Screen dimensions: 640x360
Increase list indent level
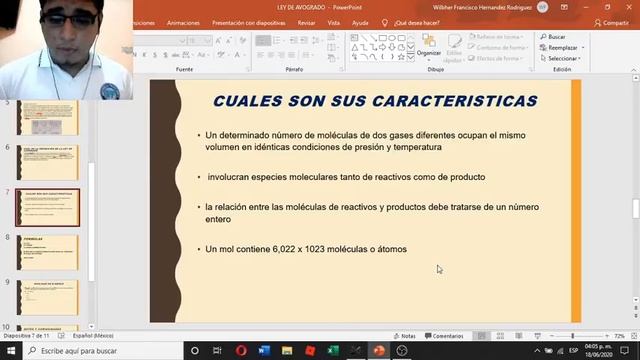pyautogui.click(x=304, y=40)
